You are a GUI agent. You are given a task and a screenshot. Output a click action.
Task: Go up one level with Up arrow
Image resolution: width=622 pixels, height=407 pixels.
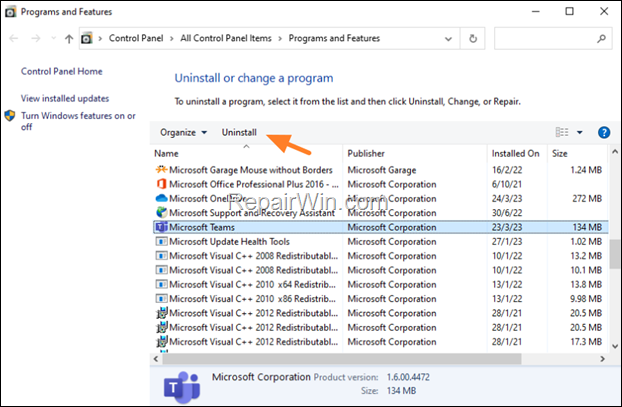pyautogui.click(x=69, y=38)
